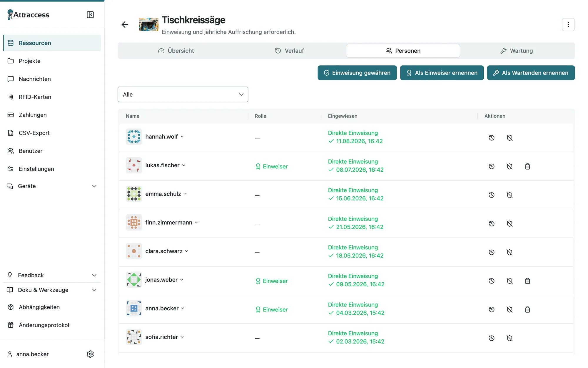This screenshot has height=368, width=588.
Task: View history icon for clara.schwarz
Action: [491, 252]
